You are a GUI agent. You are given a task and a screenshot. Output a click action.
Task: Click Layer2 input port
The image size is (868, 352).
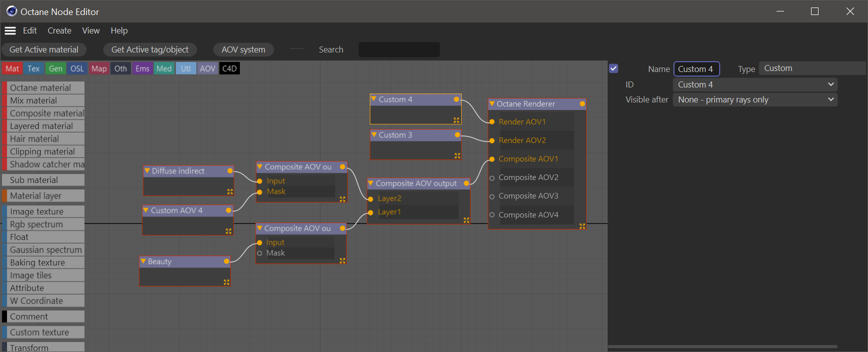370,199
